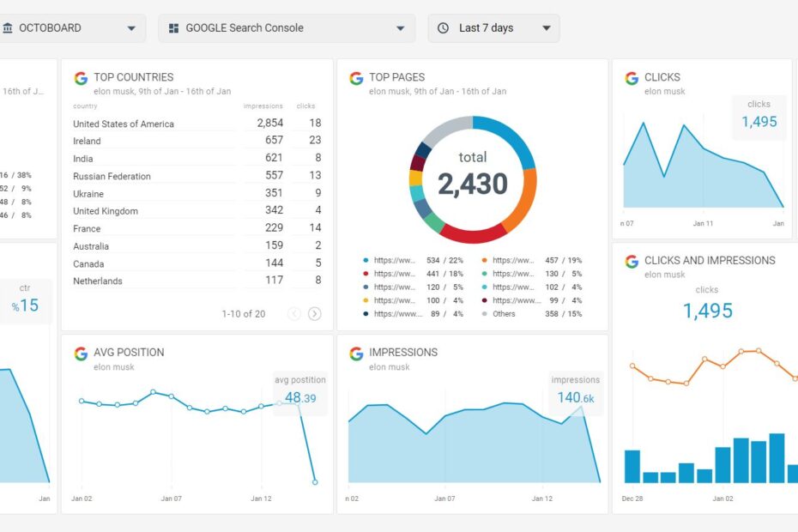Click the ctr %15 value box
The image size is (798, 532).
pos(24,300)
